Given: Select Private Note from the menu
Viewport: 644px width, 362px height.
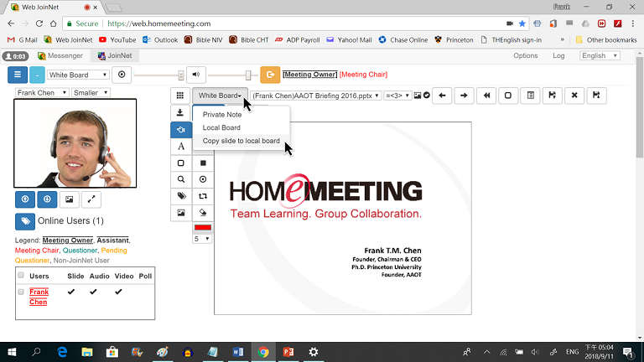Looking at the screenshot, I should [x=222, y=115].
